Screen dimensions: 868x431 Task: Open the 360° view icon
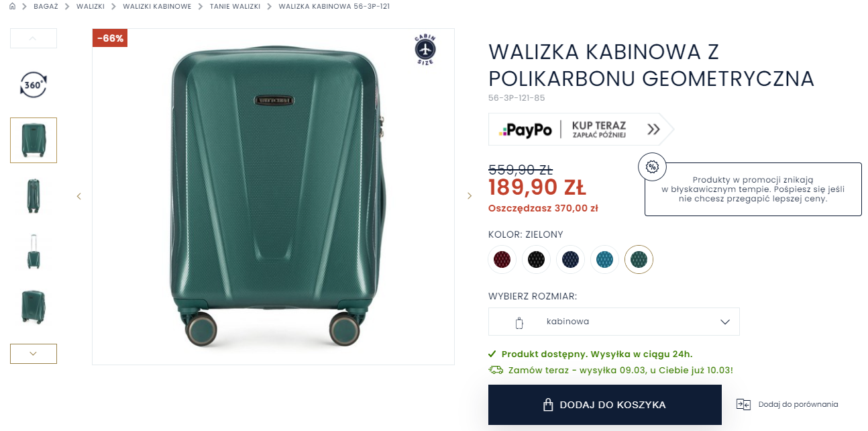pos(34,85)
